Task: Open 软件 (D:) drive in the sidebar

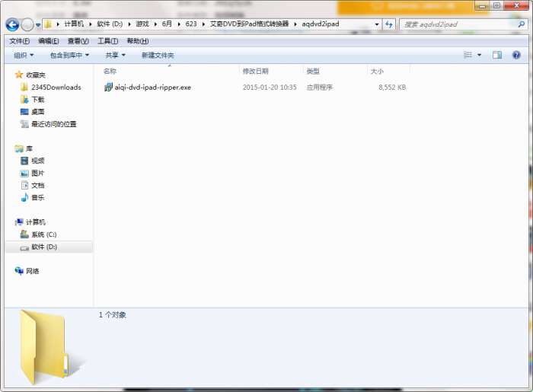Action: pos(44,247)
